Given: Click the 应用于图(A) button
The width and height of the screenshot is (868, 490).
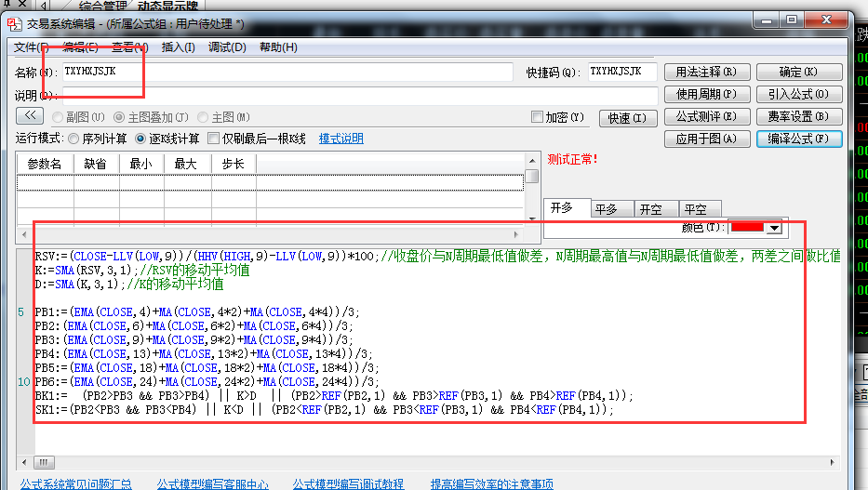Looking at the screenshot, I should point(707,139).
